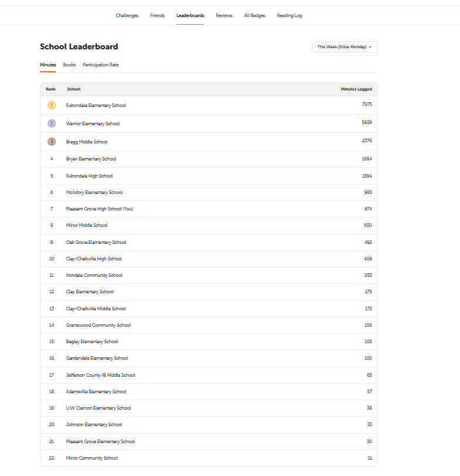
Task: Select the Leaderboards tab
Action: point(190,15)
